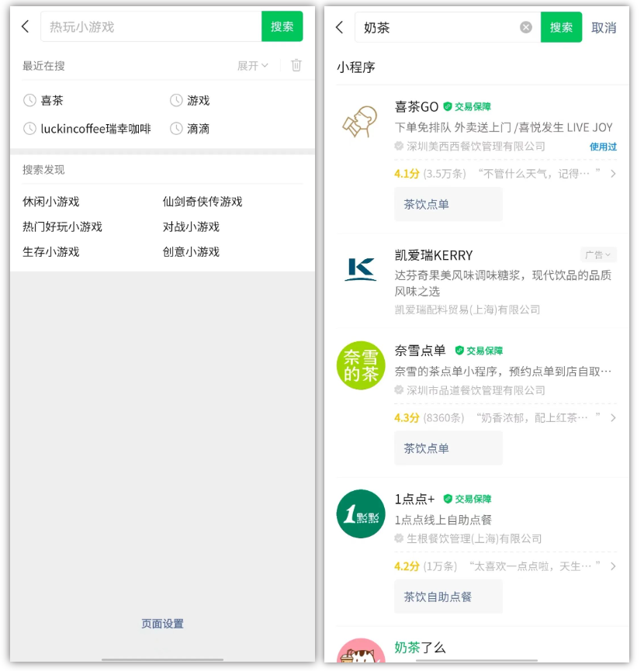This screenshot has height=671, width=644.
Task: Go back from the 热玩小游戏 search screen
Action: point(26,26)
